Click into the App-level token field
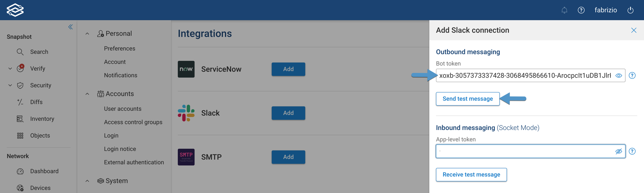The height and width of the screenshot is (193, 644). coord(525,151)
